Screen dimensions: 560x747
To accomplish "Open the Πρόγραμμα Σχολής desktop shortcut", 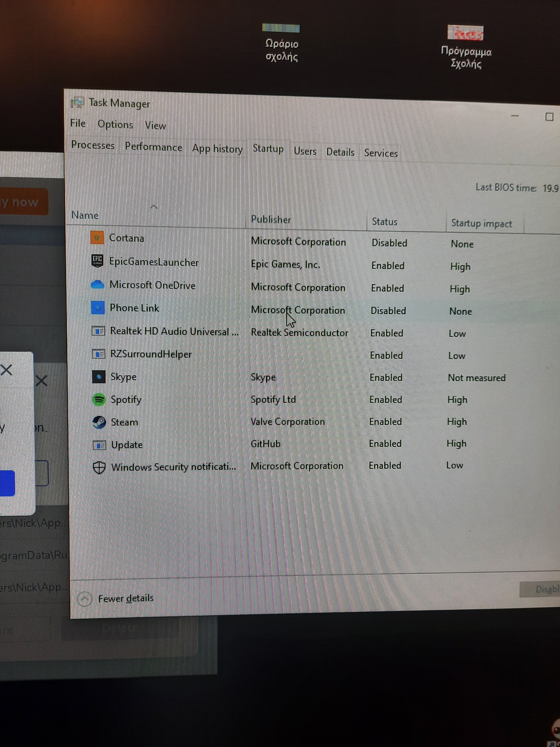I will click(x=466, y=47).
